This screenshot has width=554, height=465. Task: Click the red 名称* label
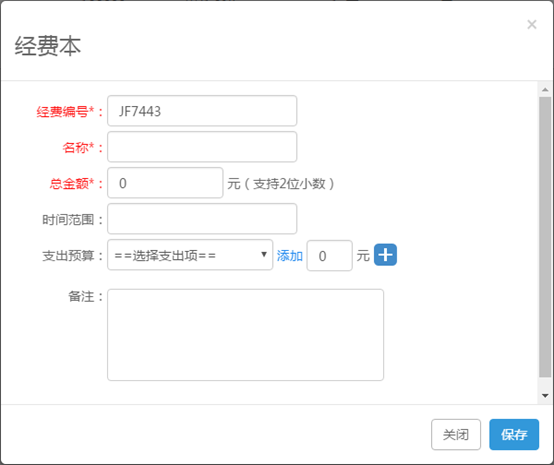(x=82, y=148)
